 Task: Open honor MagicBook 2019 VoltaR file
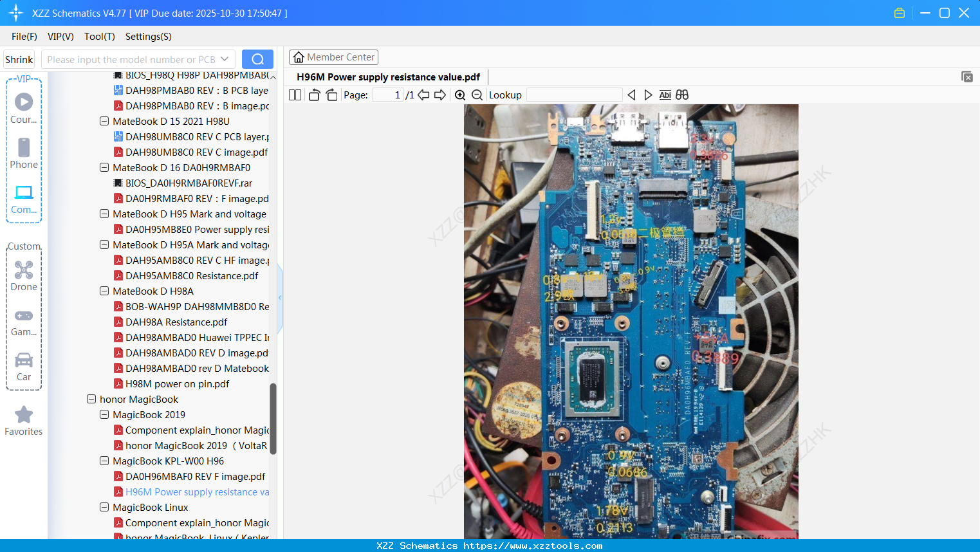tap(191, 445)
